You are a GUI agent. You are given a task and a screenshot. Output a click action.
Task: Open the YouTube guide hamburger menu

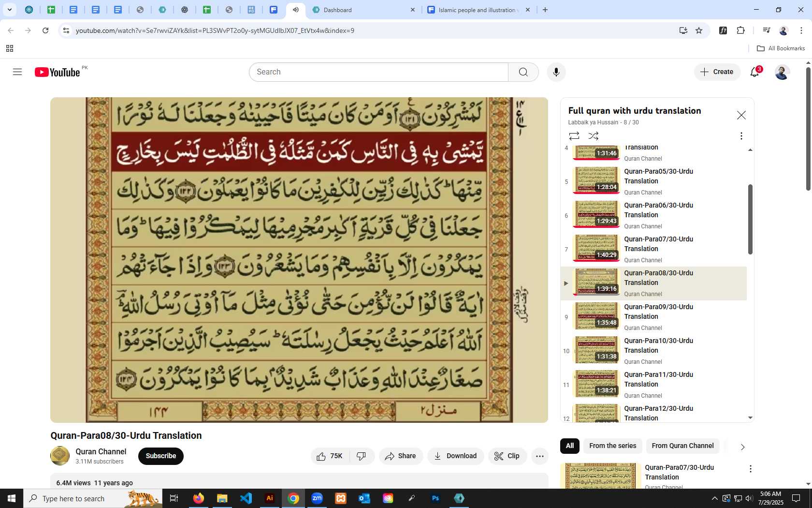[17, 72]
